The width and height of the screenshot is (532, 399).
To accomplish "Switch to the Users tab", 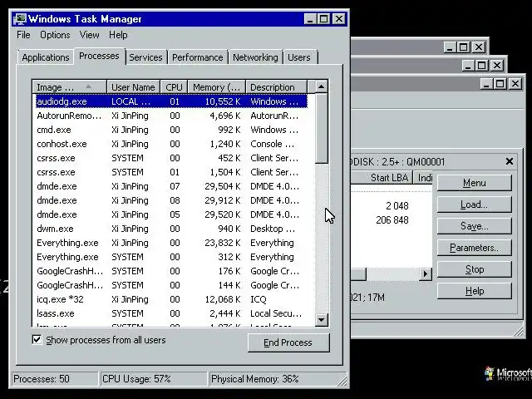I will coord(299,57).
